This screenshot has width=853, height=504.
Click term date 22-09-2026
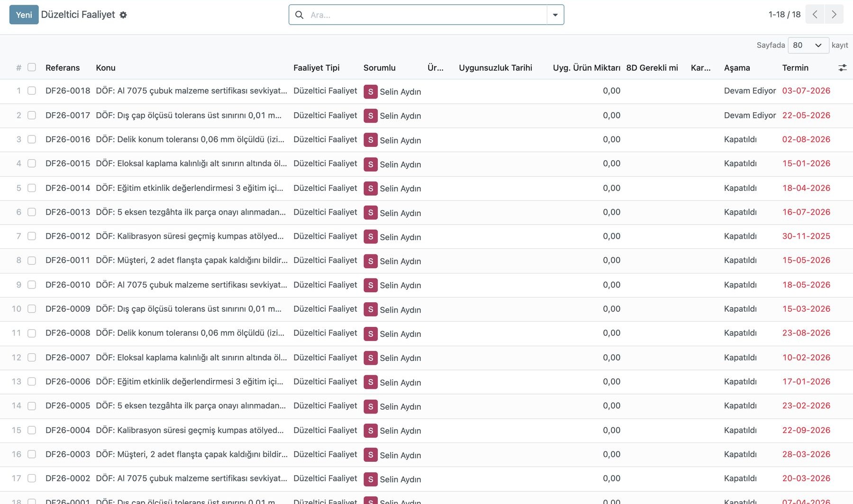coord(806,430)
